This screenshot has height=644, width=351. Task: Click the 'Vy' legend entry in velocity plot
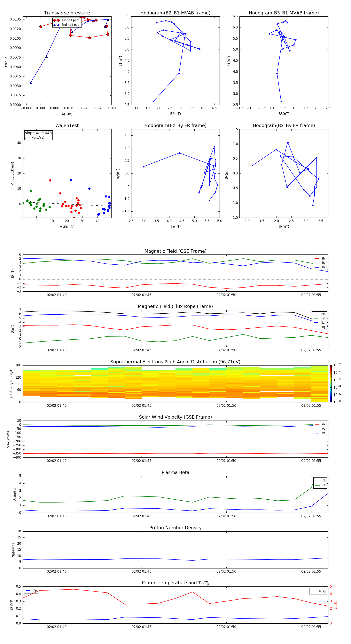pos(320,429)
